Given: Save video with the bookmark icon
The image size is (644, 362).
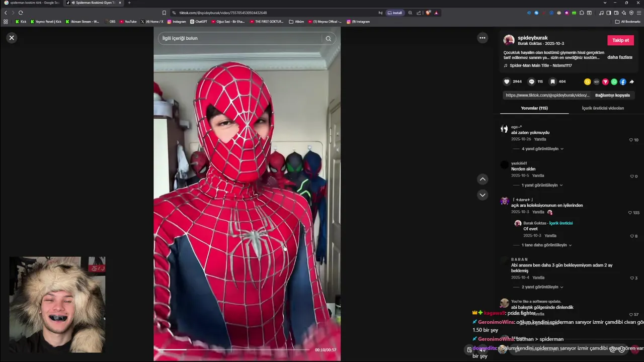Looking at the screenshot, I should pyautogui.click(x=552, y=81).
